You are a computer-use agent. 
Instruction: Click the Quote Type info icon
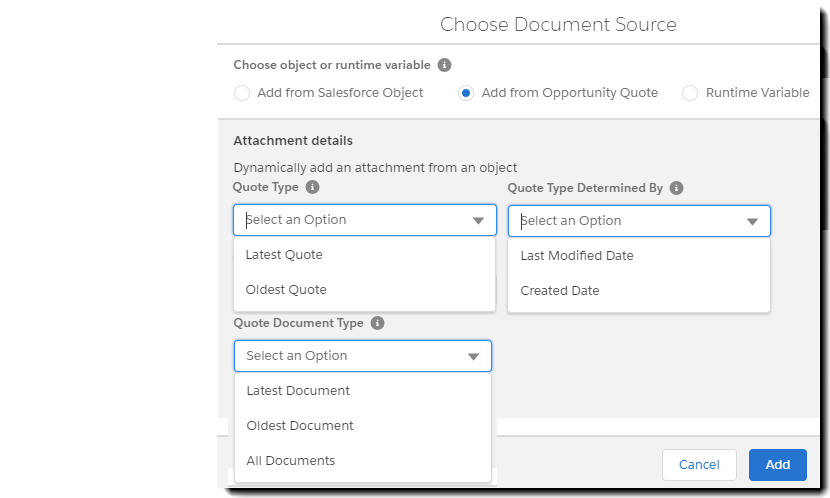click(x=313, y=187)
